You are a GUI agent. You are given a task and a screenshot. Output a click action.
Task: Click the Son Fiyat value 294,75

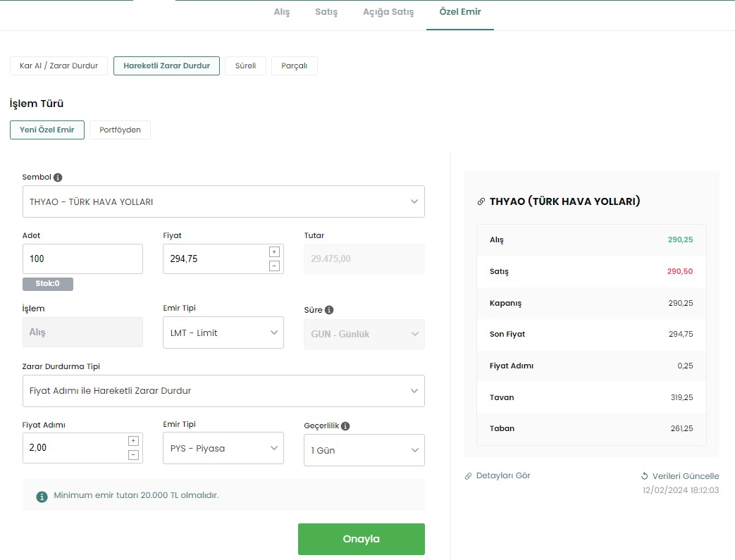tap(681, 334)
